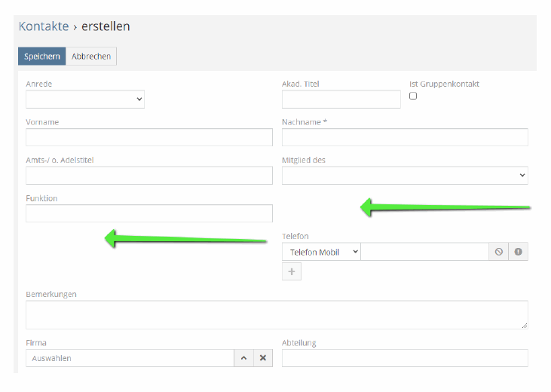The height and width of the screenshot is (392, 551).
Task: Toggle the 'Ist Gruppenkontakt' checkbox
Action: pos(413,96)
